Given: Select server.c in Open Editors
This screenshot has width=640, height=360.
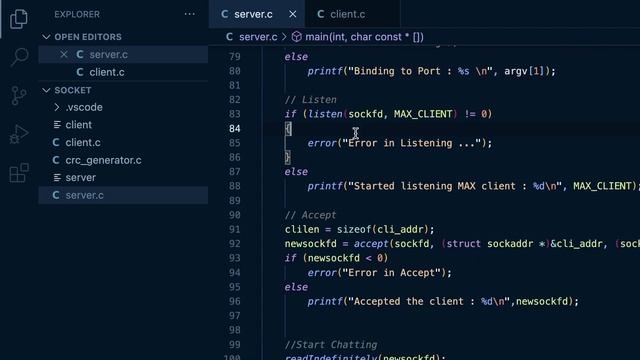Looking at the screenshot, I should pyautogui.click(x=123, y=54).
